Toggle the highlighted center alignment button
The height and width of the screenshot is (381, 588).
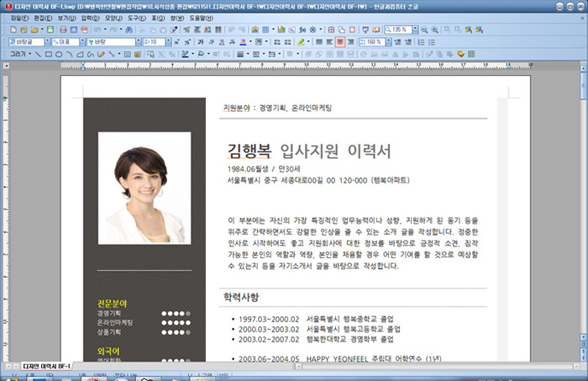click(x=340, y=42)
